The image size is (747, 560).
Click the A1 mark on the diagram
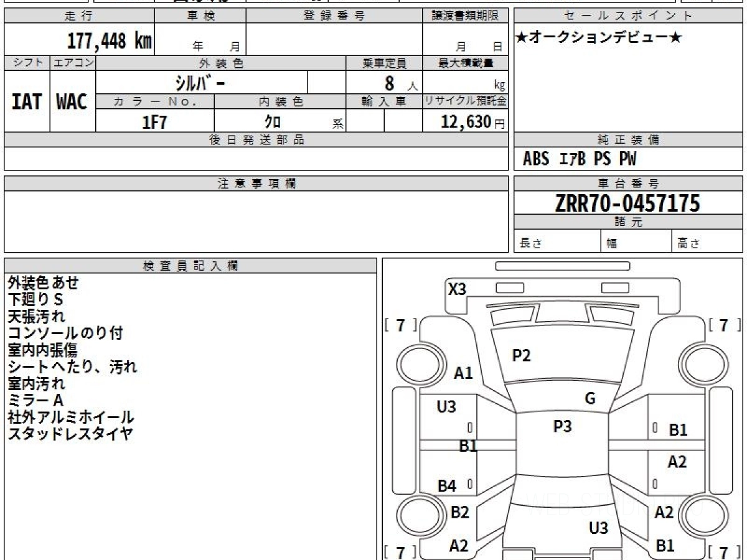click(463, 373)
